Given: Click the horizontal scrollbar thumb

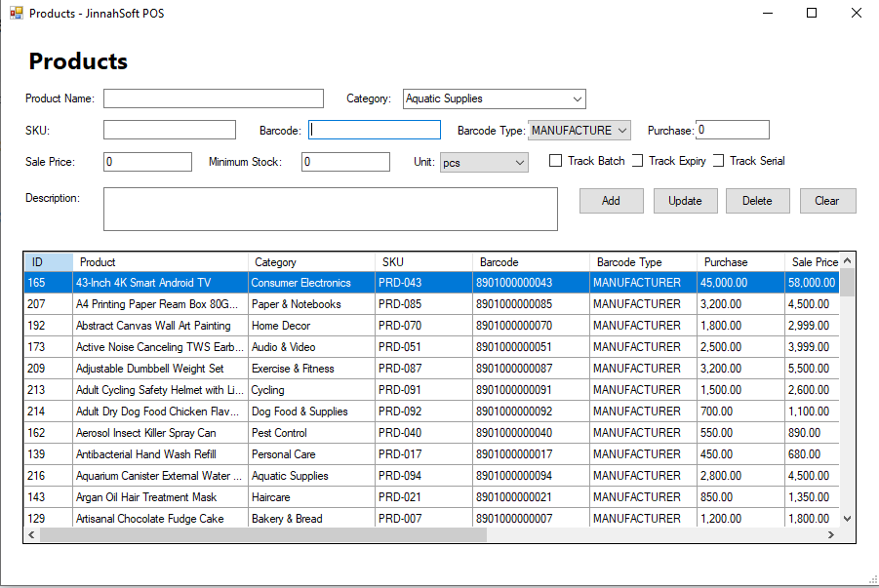Looking at the screenshot, I should click(263, 534).
